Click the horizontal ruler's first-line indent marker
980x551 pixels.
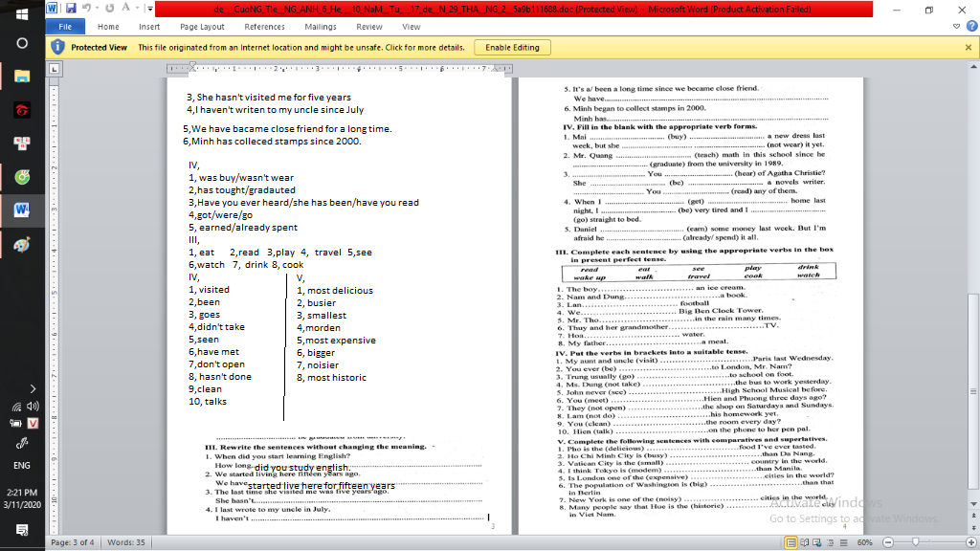192,65
